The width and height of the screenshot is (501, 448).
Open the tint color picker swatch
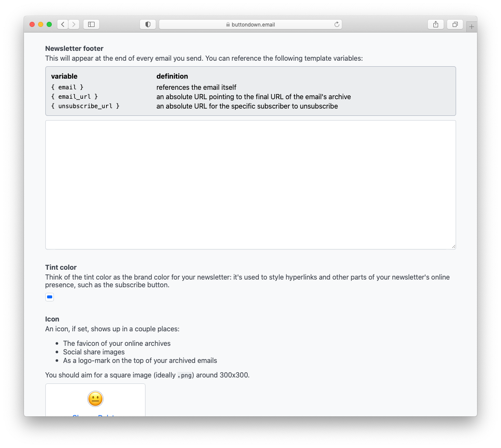pyautogui.click(x=50, y=297)
